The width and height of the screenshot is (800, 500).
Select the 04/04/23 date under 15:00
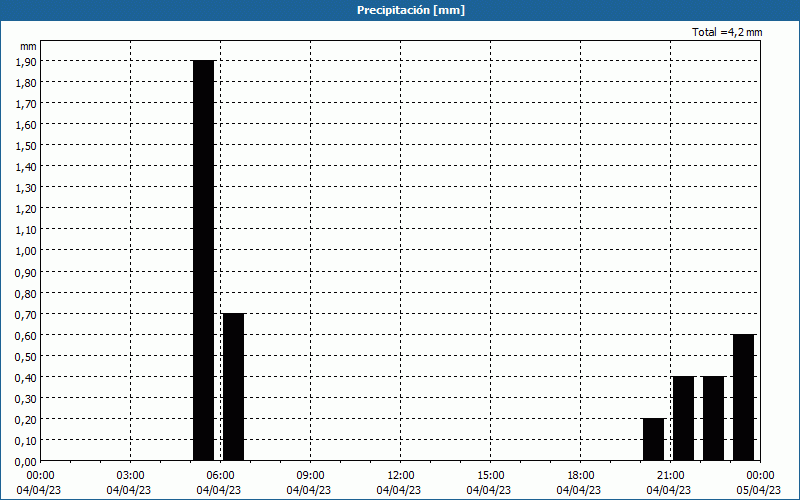tap(489, 490)
